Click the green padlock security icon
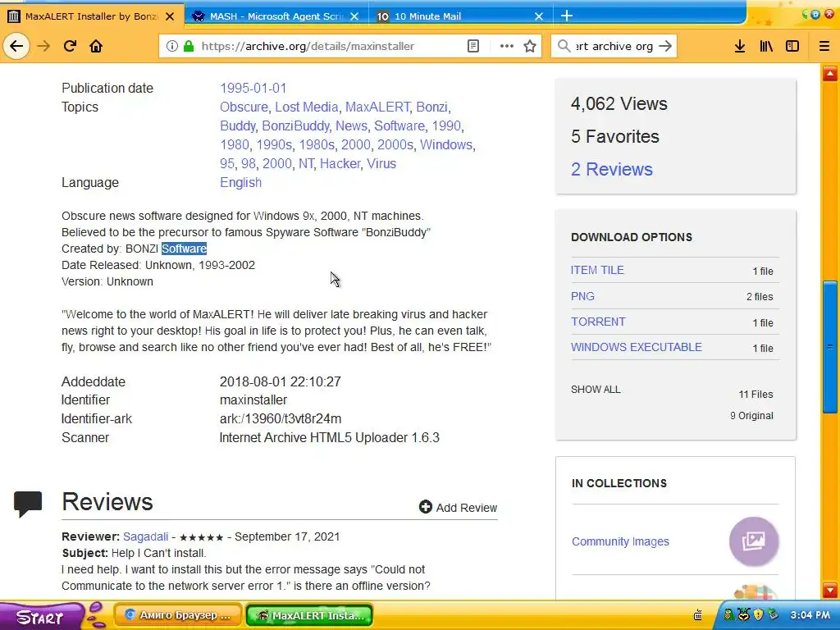This screenshot has width=840, height=630. [189, 46]
